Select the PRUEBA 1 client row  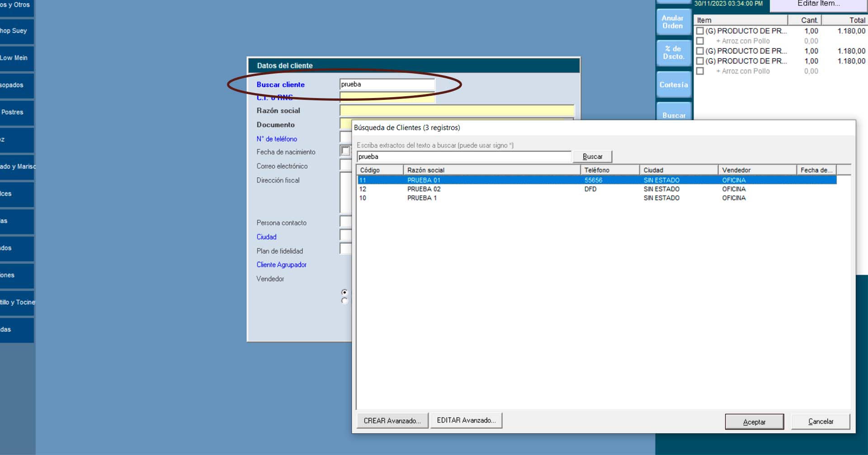click(x=422, y=198)
